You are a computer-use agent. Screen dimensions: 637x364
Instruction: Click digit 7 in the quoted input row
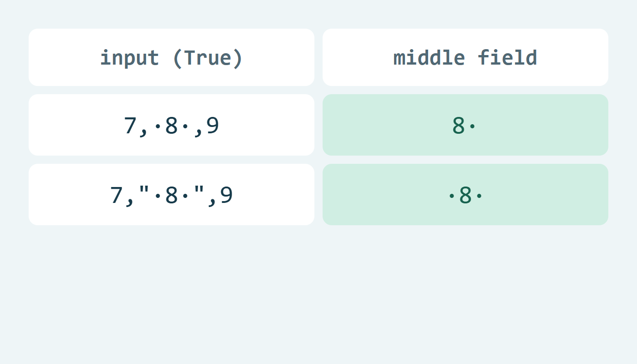pos(117,195)
